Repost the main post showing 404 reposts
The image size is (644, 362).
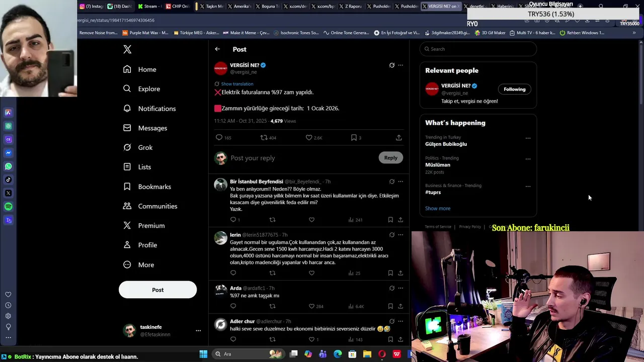(x=264, y=137)
